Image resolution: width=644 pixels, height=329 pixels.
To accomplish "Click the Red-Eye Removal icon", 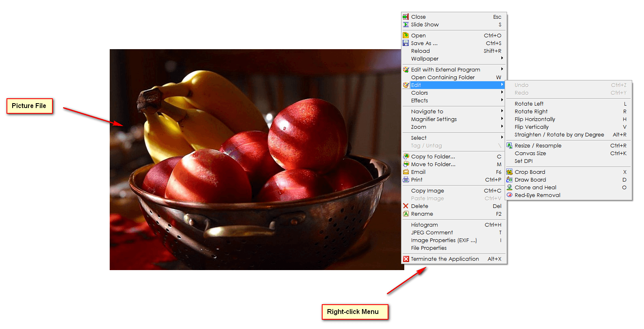I will (509, 195).
